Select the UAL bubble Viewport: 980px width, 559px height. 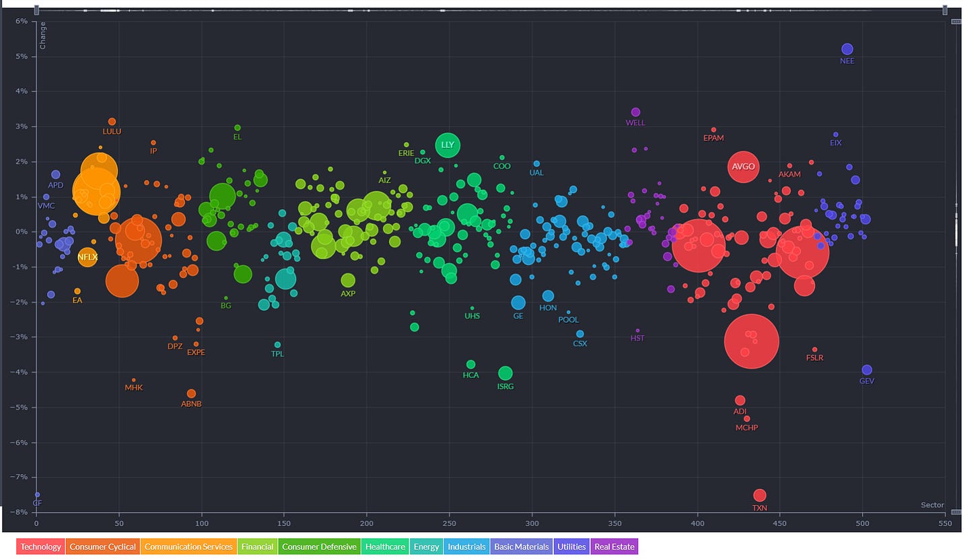click(536, 163)
